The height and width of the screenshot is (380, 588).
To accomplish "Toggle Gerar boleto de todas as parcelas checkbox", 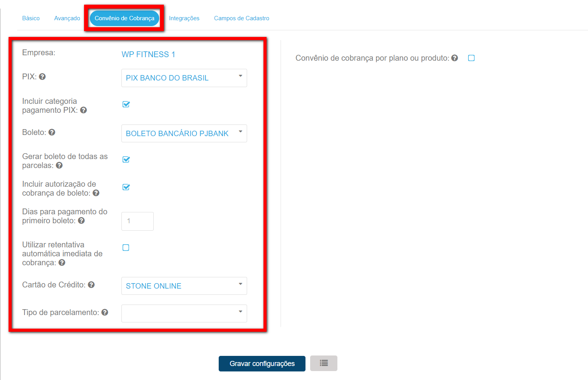I will point(126,159).
